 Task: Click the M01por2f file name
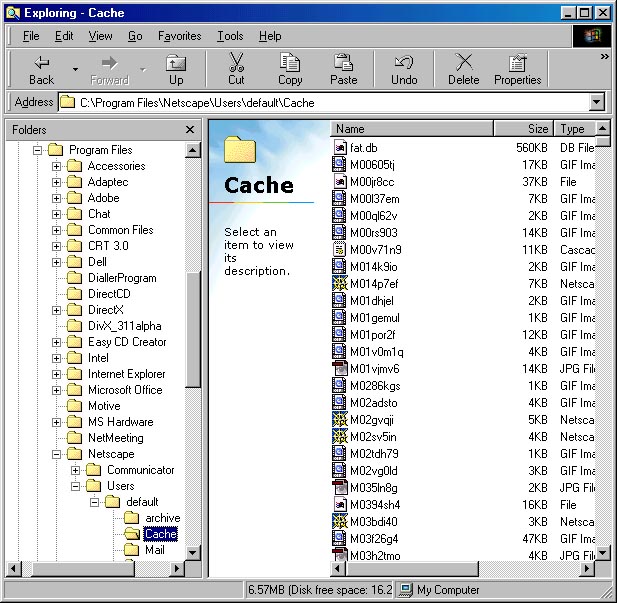point(372,335)
